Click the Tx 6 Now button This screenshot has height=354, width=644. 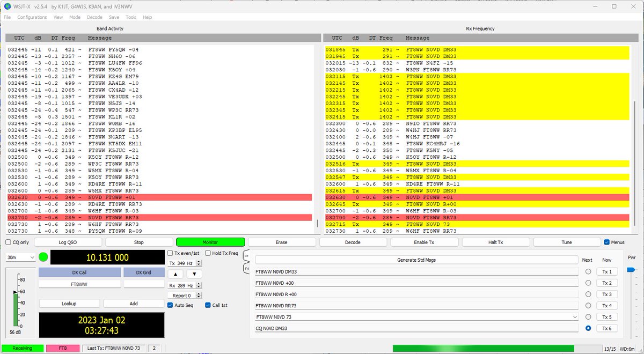coord(606,328)
